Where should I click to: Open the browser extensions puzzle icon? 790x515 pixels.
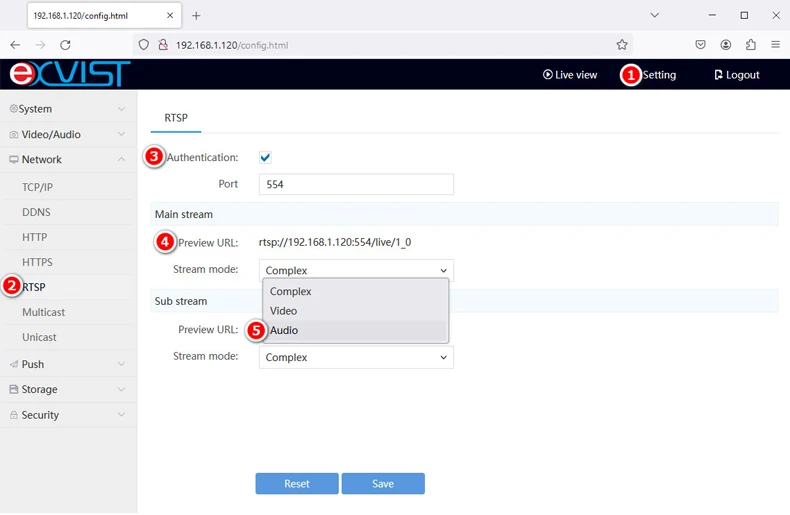pos(751,45)
